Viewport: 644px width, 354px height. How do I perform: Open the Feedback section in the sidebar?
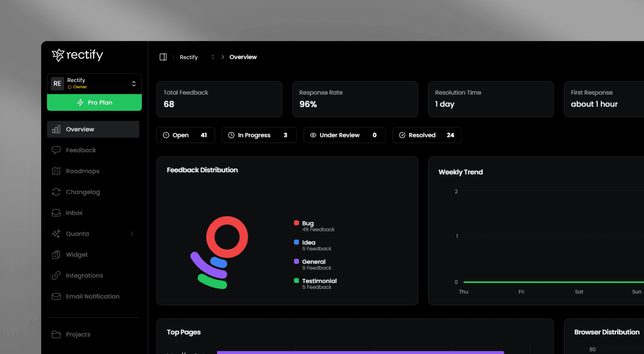click(x=80, y=150)
